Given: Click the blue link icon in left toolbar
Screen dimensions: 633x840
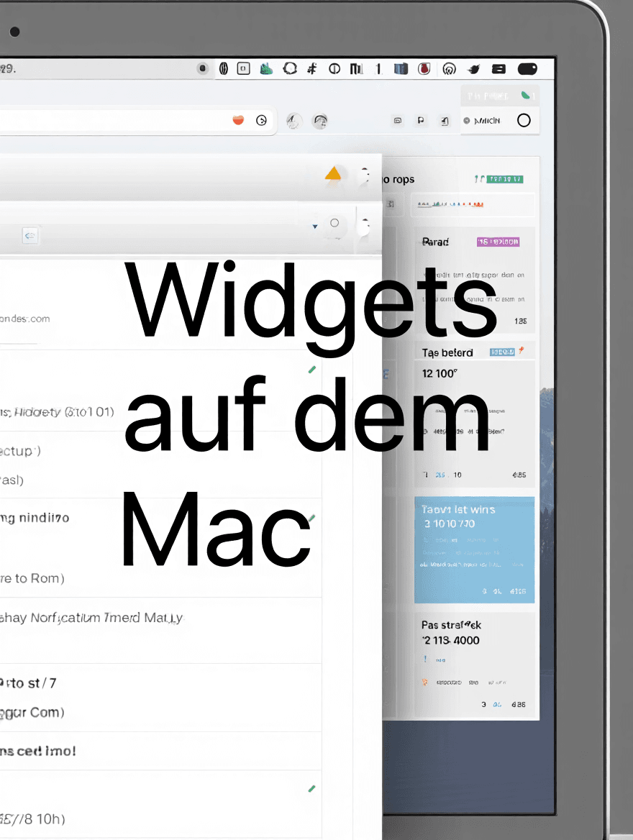Looking at the screenshot, I should pos(30,236).
